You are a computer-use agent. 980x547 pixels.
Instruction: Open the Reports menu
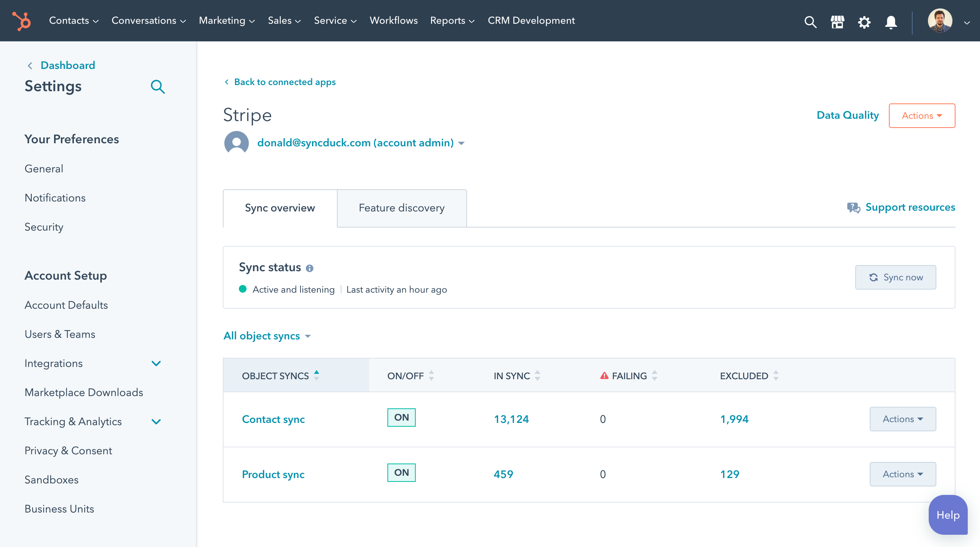[x=452, y=21]
